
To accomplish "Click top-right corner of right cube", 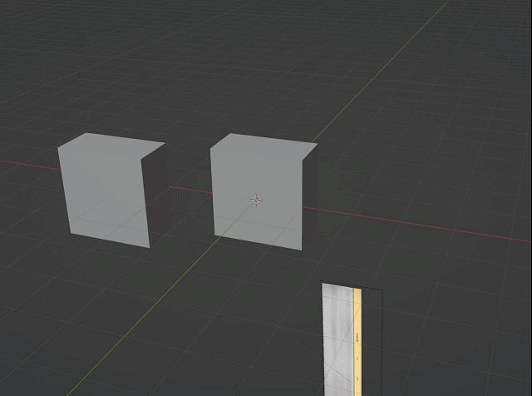I will 317,145.
